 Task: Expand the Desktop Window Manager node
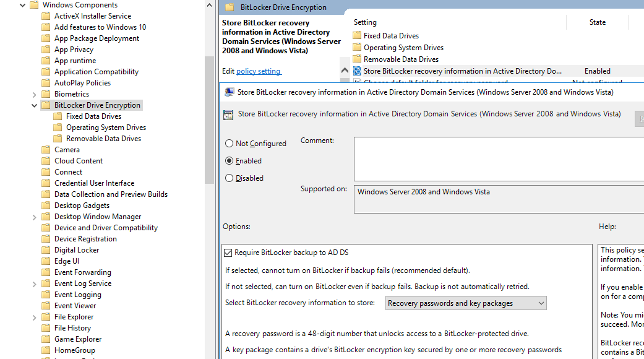click(35, 217)
